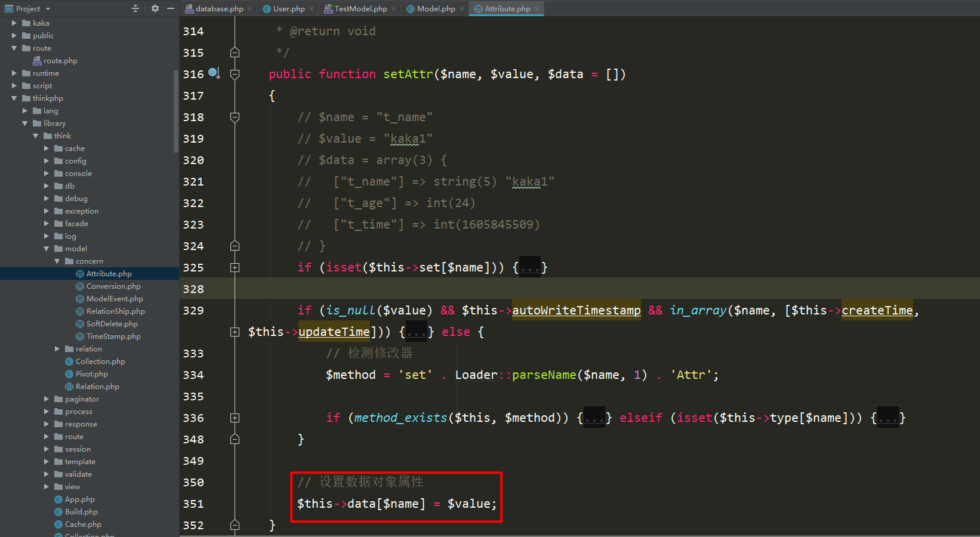This screenshot has width=980, height=537.
Task: Hide the Project tool window
Action: coord(171,8)
